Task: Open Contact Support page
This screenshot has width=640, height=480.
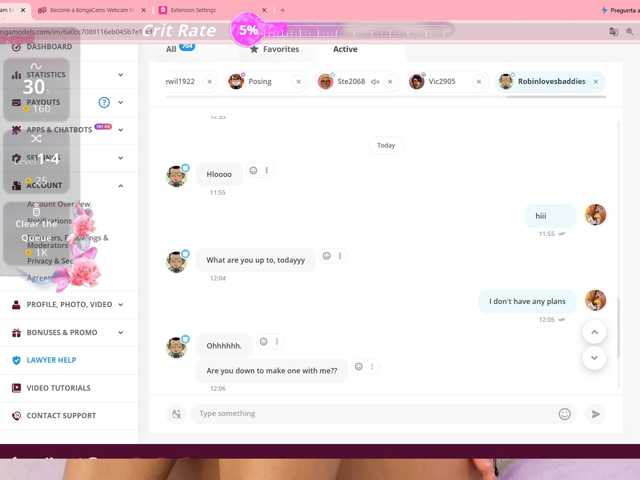Action: coord(61,416)
